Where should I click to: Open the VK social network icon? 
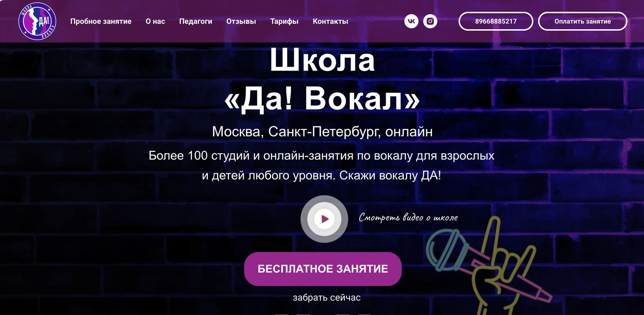[x=411, y=21]
